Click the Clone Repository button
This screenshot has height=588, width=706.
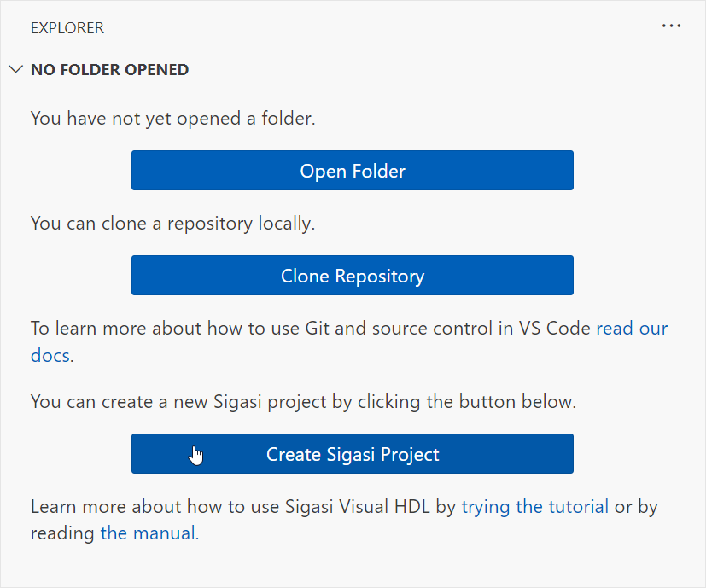(x=352, y=275)
